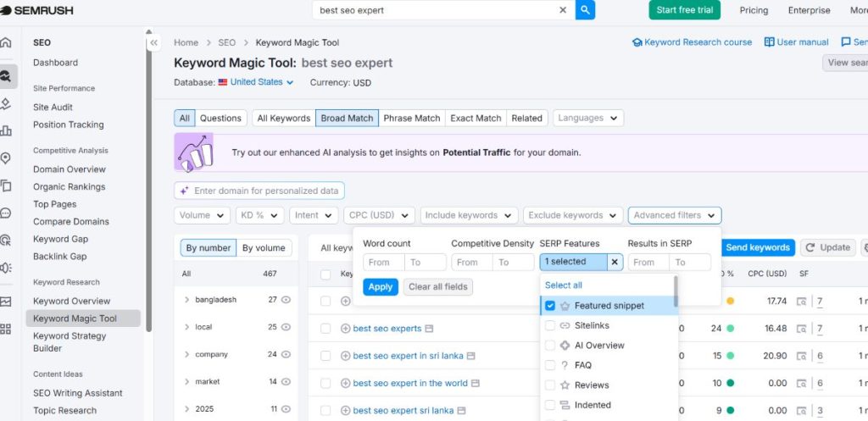The height and width of the screenshot is (421, 868).
Task: Click the location pin icon in the left rail
Action: pyautogui.click(x=6, y=158)
